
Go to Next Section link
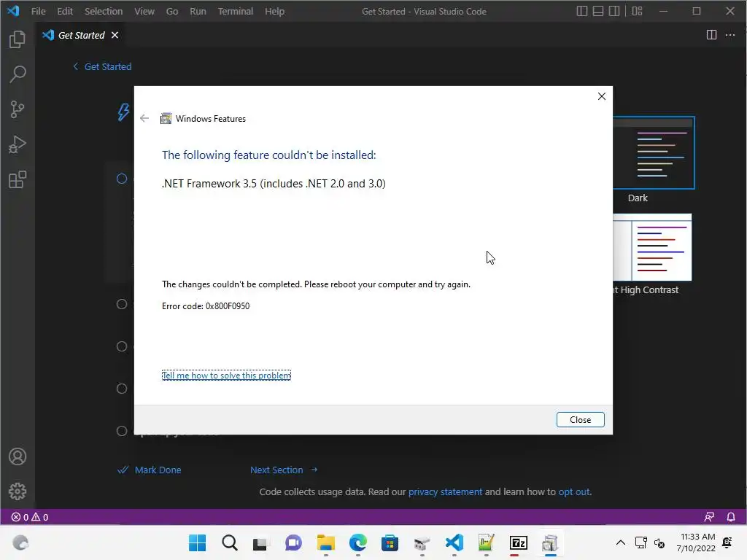click(x=284, y=470)
